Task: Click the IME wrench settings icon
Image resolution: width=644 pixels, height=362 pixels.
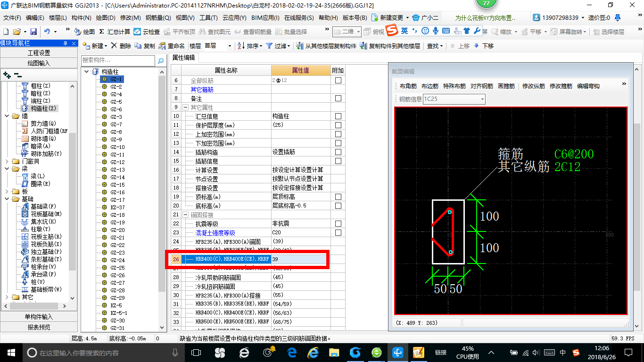Action: 477,31
